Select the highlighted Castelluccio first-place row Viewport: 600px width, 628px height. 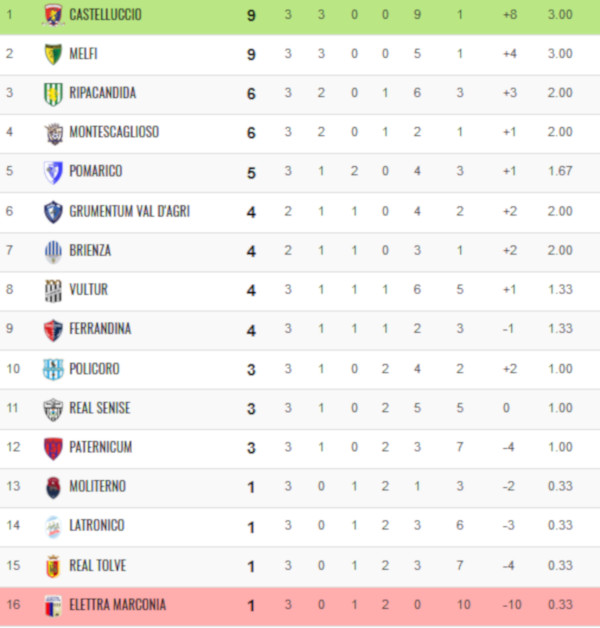click(x=300, y=16)
